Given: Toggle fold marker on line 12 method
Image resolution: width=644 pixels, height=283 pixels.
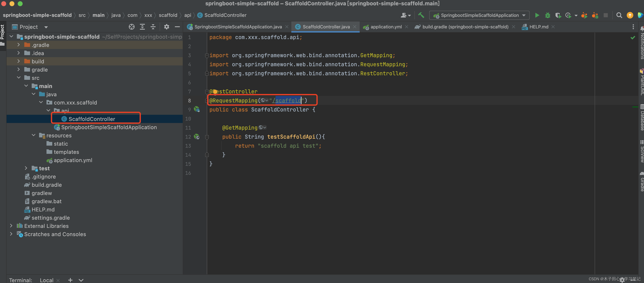Looking at the screenshot, I should coord(207,137).
